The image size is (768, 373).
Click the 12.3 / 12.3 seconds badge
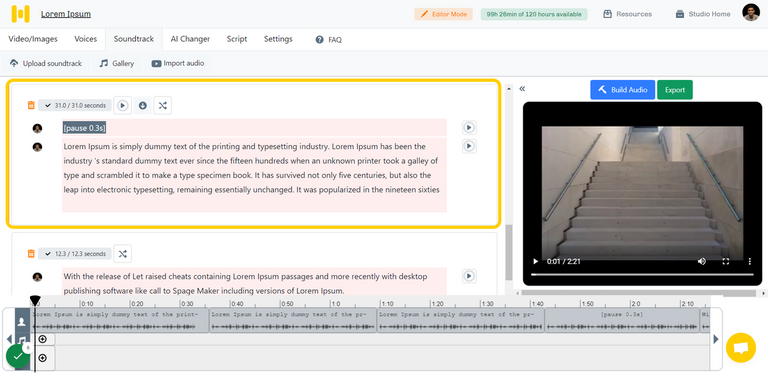pos(75,254)
